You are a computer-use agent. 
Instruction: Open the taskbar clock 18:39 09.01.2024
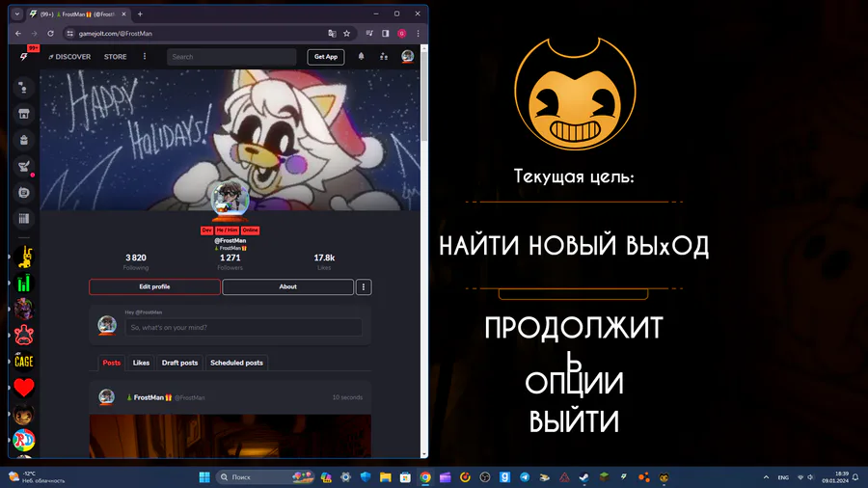(835, 477)
